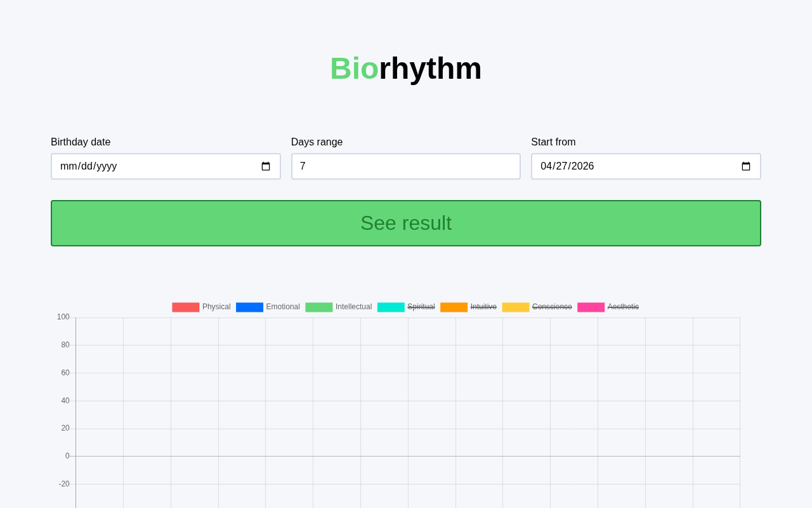
Task: Focus the Days range input field
Action: (x=405, y=166)
